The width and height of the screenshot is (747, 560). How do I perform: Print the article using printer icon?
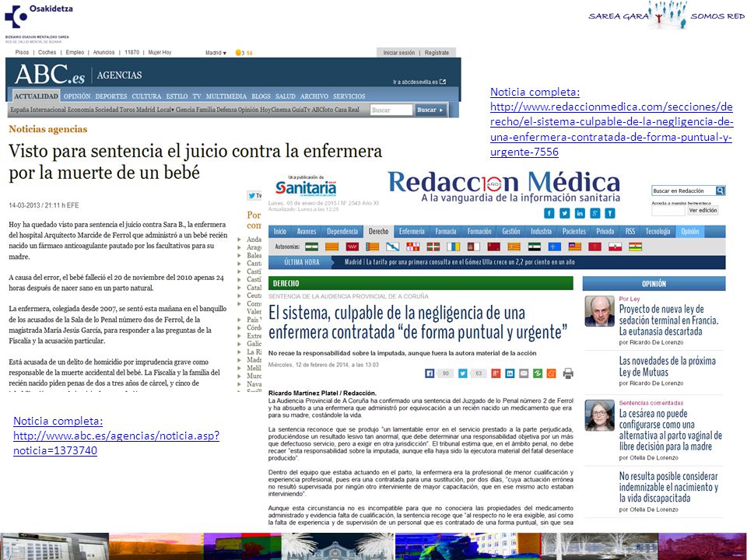pyautogui.click(x=568, y=373)
